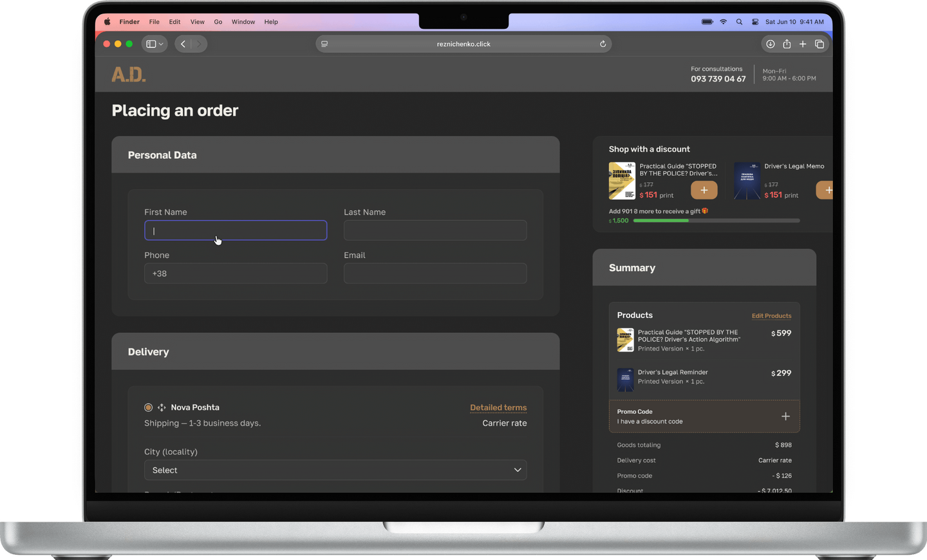This screenshot has height=560, width=927.
Task: Click the Last Name input field
Action: tap(435, 230)
